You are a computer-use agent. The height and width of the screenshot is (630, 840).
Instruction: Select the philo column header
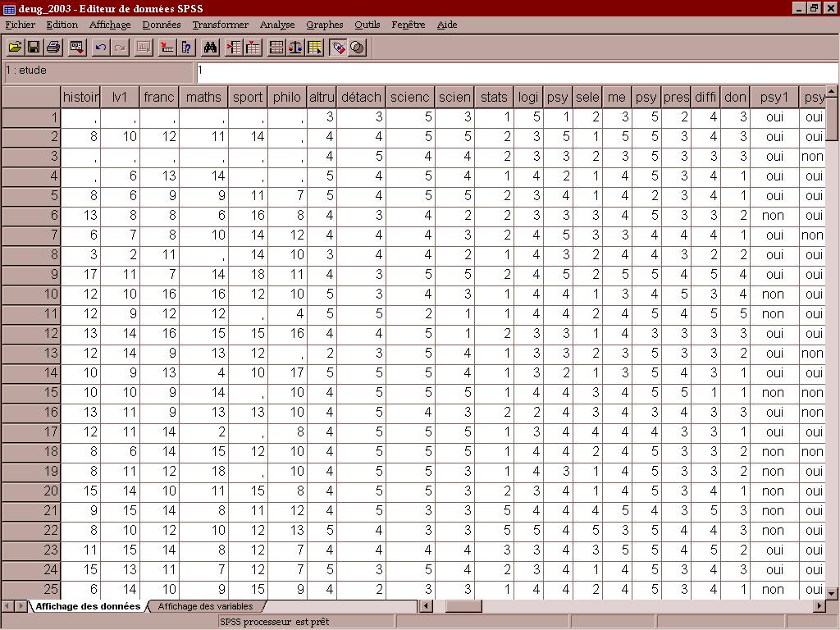(287, 97)
